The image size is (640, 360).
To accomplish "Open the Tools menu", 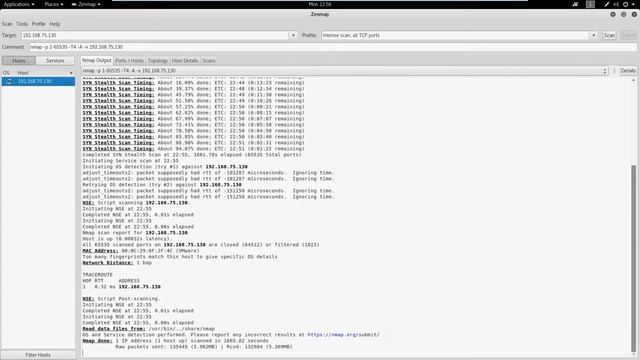I will [22, 24].
